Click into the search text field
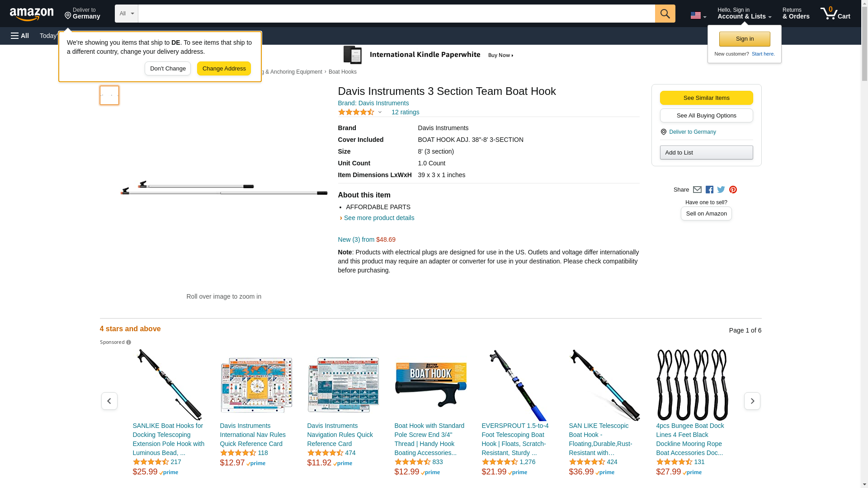Screen dimensions: 868x488 pos(396,14)
